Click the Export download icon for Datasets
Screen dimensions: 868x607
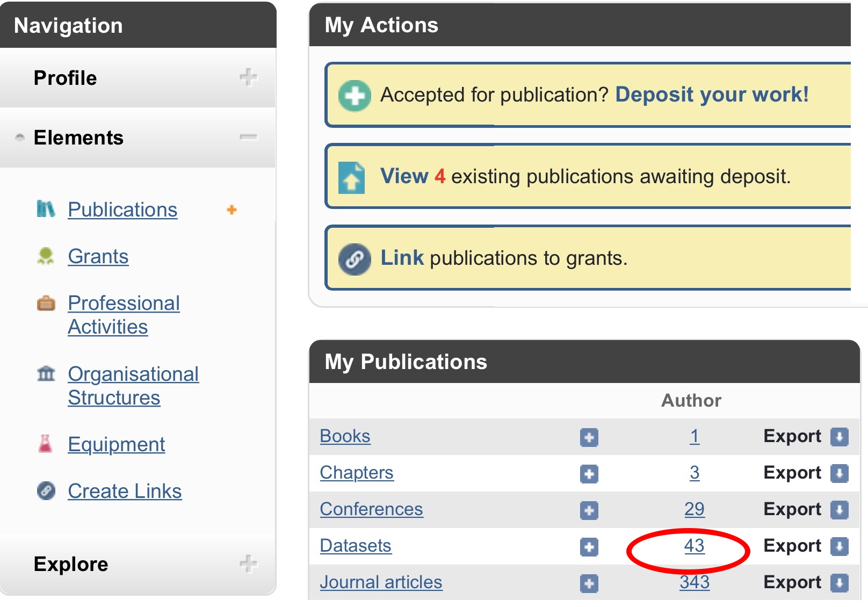pos(839,546)
